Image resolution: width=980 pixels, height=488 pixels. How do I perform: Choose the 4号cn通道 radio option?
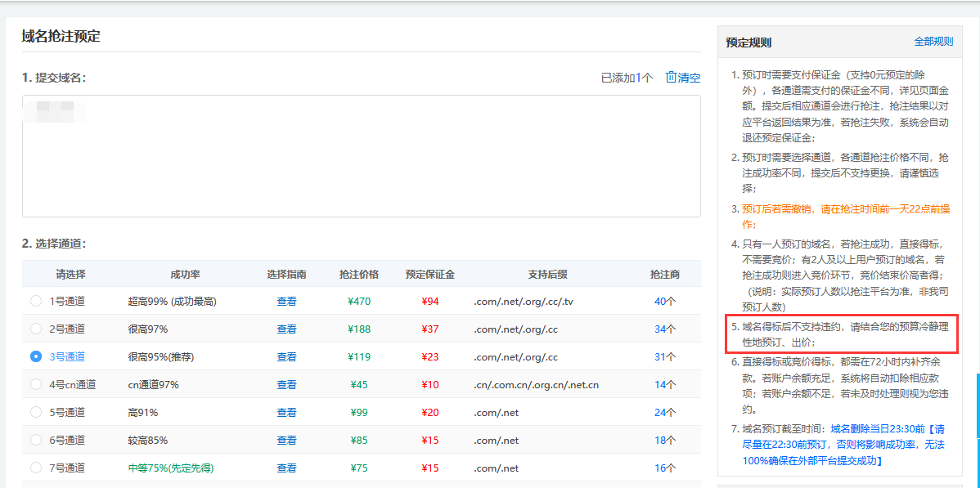[x=36, y=384]
